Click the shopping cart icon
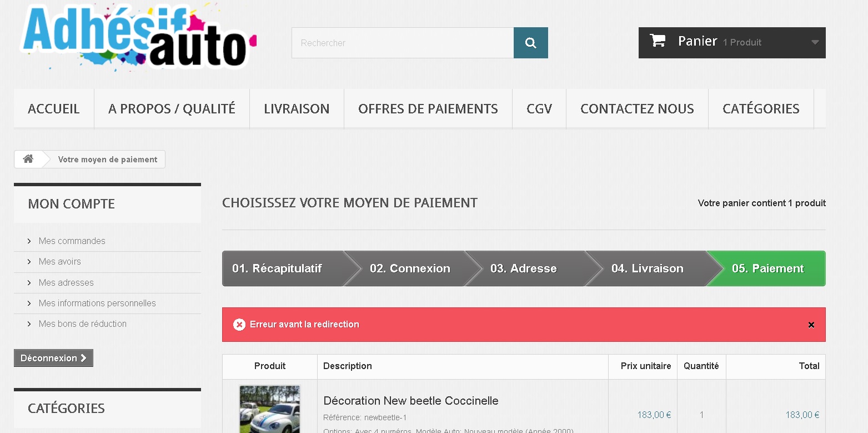Viewport: 868px width, 433px height. (658, 41)
